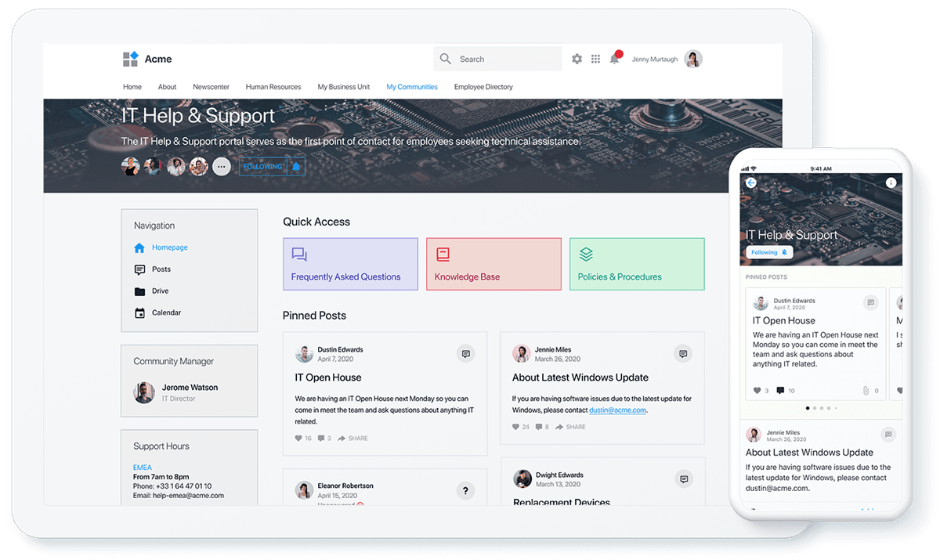Focus the Search input field
This screenshot has height=560, width=940.
[x=497, y=59]
